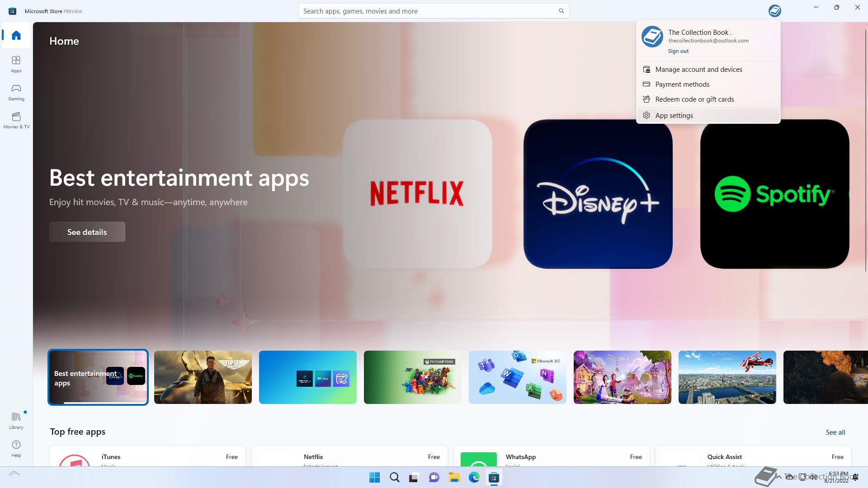Open weather widget on taskbar
This screenshot has width=868, height=488.
(14, 474)
